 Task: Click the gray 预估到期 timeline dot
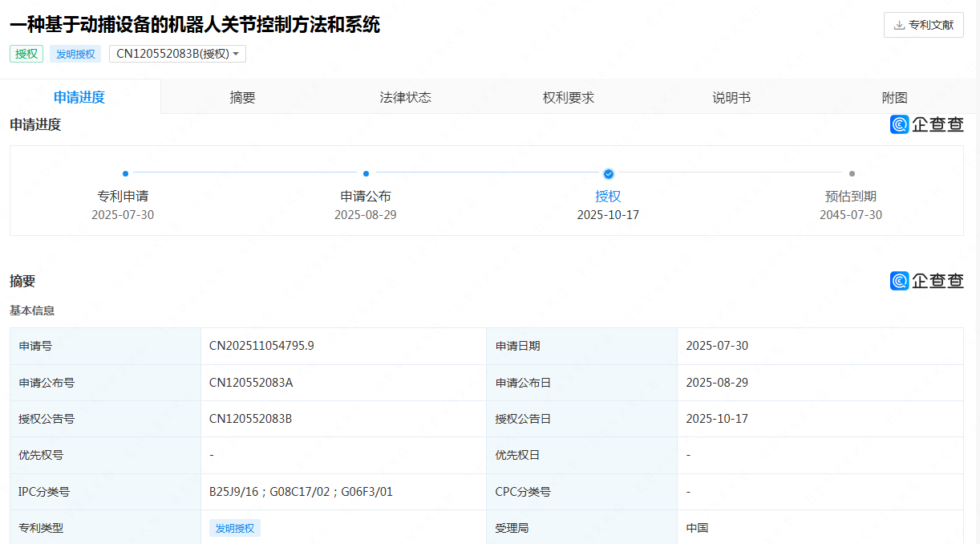[x=852, y=173]
